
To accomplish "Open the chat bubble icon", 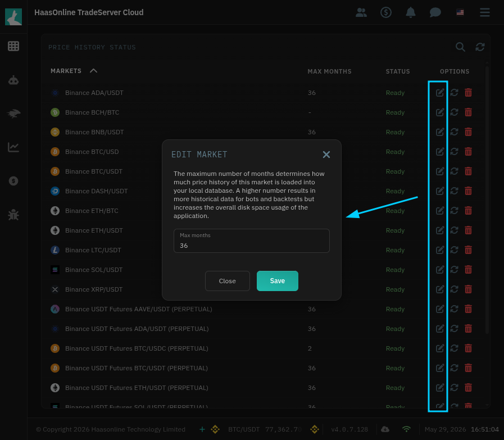I will (x=435, y=12).
